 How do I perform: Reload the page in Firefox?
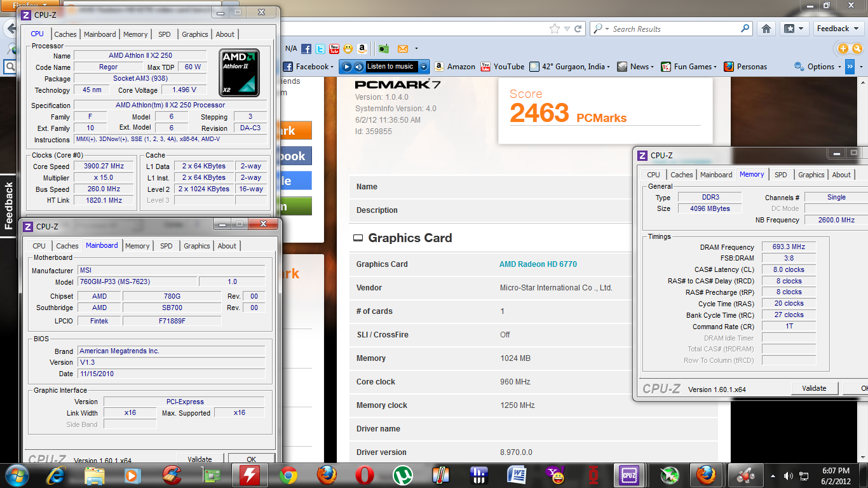(x=578, y=29)
